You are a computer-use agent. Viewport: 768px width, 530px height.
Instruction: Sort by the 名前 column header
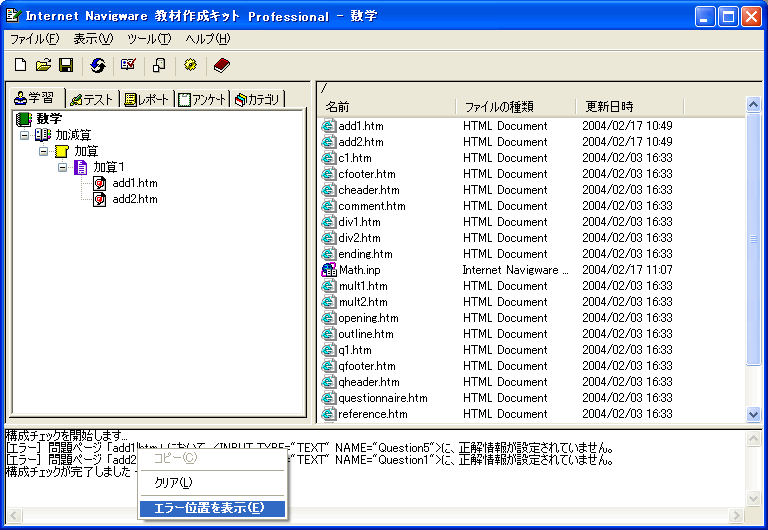(387, 106)
